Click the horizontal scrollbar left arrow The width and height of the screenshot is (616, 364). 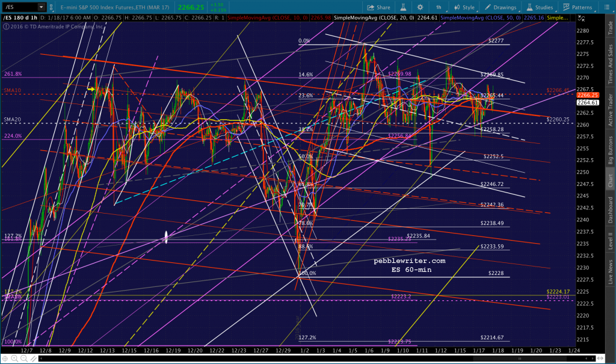point(41,359)
